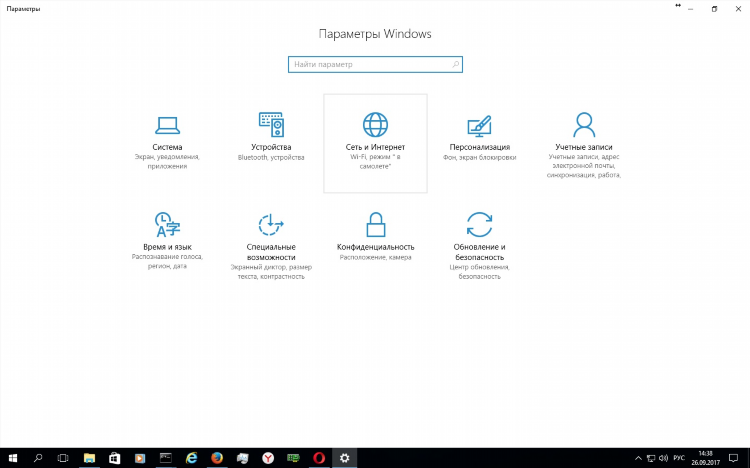Open the command prompt taskbar icon
The height and width of the screenshot is (468, 750).
[x=165, y=458]
